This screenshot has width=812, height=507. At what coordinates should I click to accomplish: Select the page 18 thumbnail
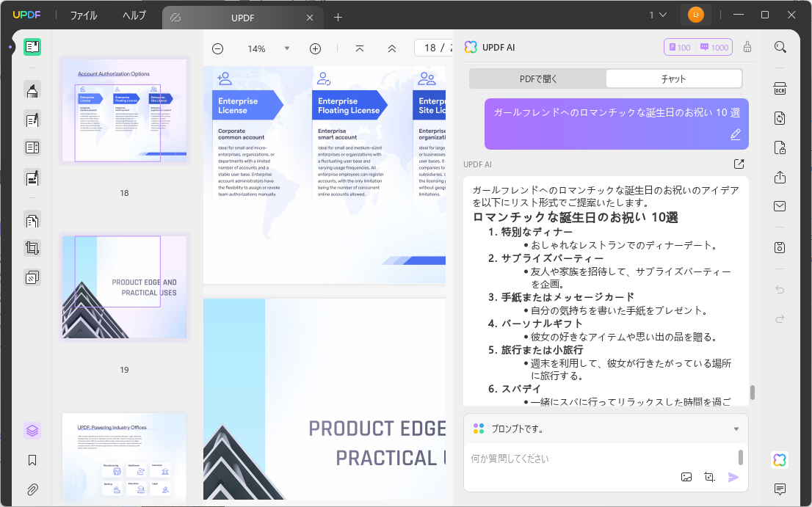point(124,111)
